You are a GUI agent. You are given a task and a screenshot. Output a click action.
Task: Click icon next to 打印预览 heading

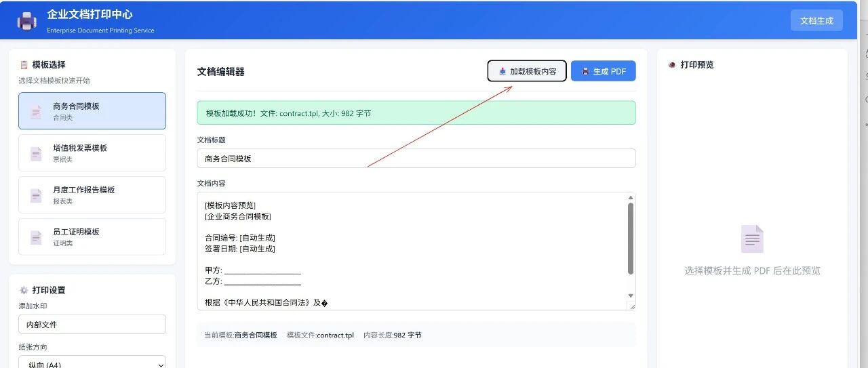click(x=672, y=65)
